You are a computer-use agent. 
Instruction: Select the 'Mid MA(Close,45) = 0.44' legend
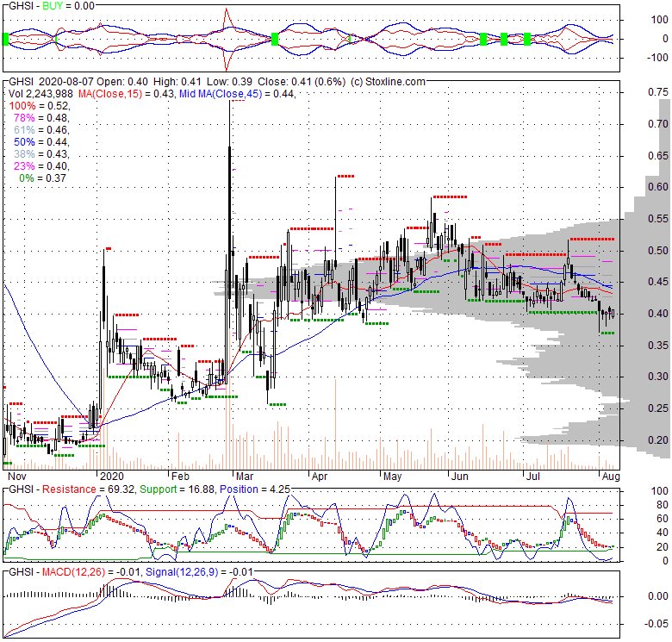pyautogui.click(x=238, y=93)
